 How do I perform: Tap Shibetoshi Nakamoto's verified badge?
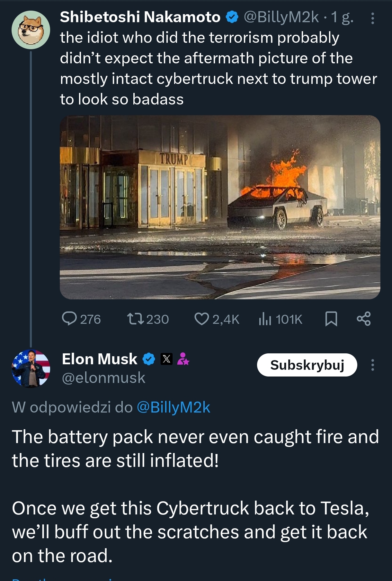click(232, 17)
